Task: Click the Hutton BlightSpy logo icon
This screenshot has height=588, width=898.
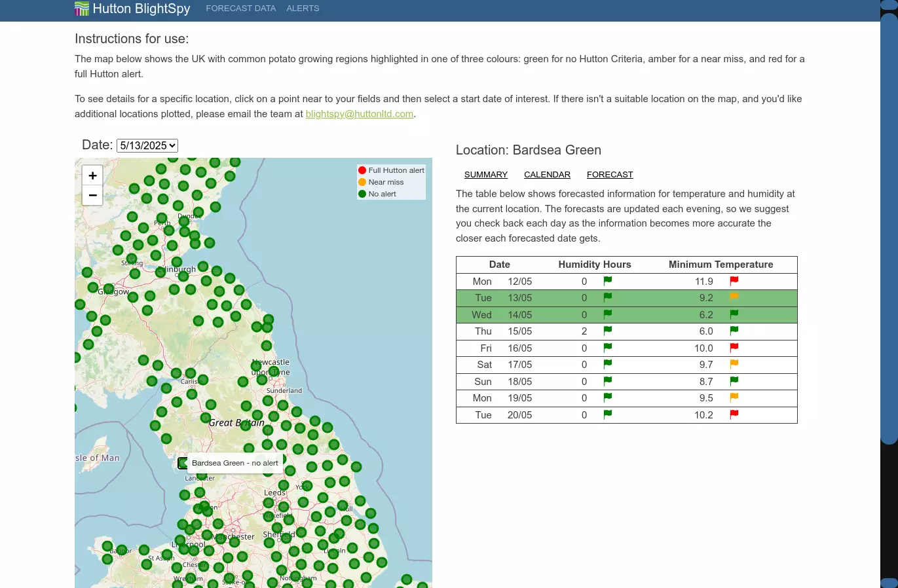Action: [x=82, y=9]
